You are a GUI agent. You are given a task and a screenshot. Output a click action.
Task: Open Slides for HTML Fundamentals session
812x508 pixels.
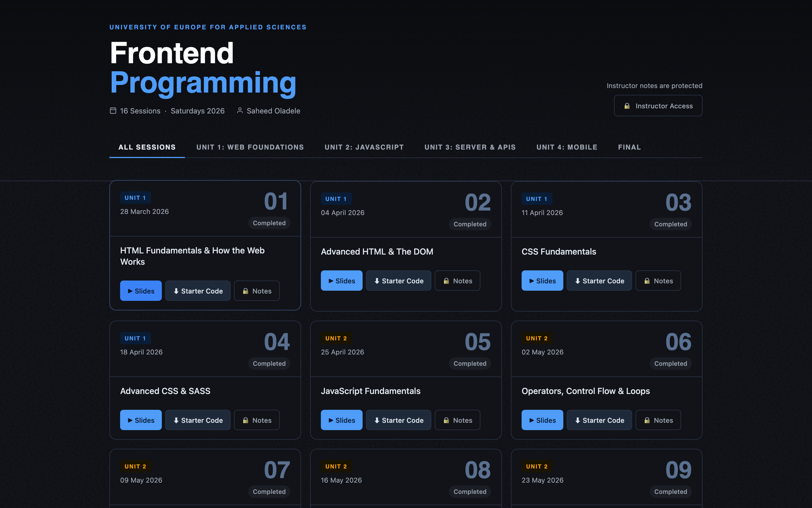pos(141,291)
